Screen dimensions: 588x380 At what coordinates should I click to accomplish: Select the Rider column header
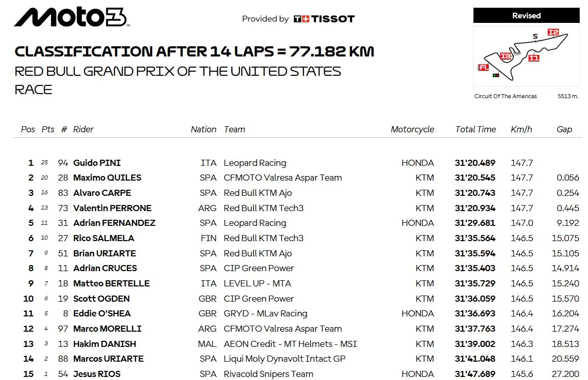[83, 129]
